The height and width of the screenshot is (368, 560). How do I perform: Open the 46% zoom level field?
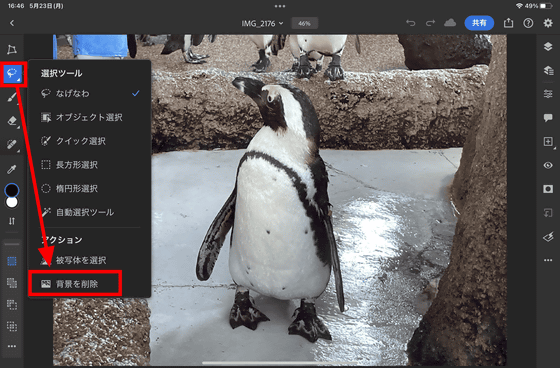pyautogui.click(x=304, y=24)
